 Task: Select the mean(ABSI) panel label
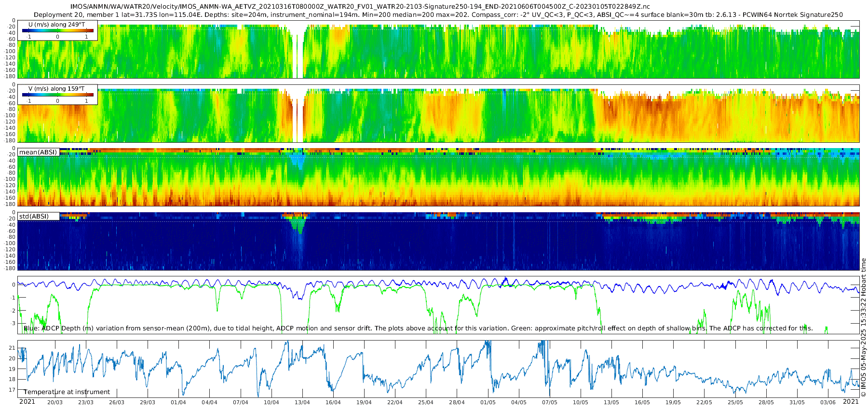[x=38, y=152]
